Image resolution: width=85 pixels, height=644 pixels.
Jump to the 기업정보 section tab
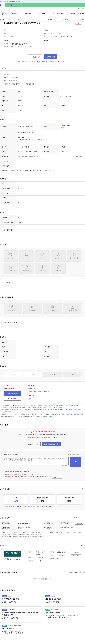[x=81, y=19]
